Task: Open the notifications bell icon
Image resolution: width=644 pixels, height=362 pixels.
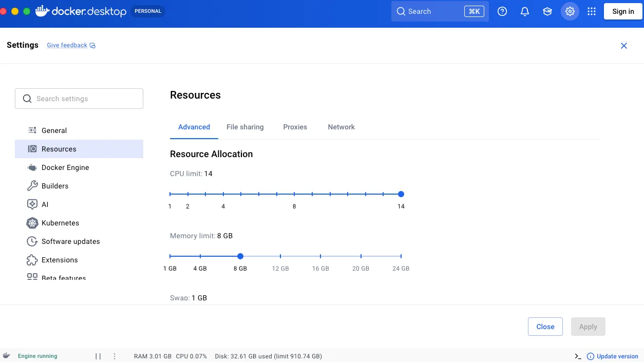Action: (525, 11)
